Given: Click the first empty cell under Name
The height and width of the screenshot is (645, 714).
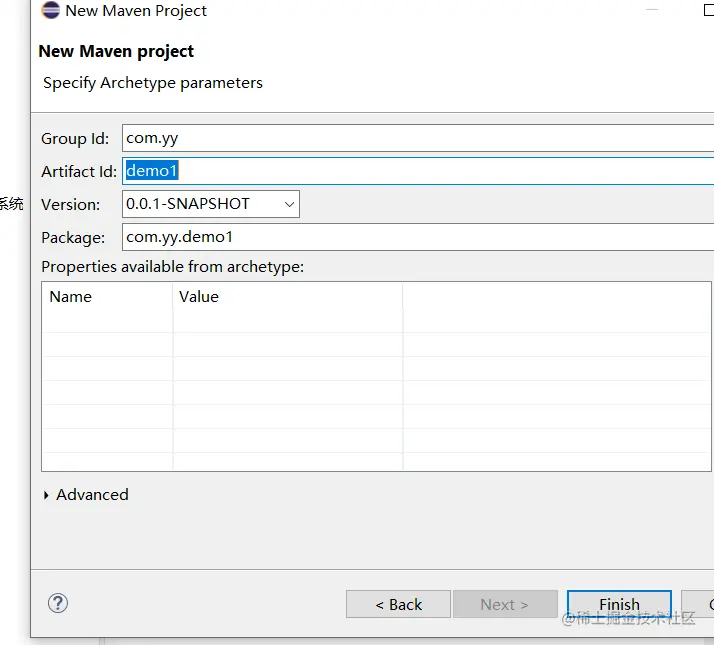Looking at the screenshot, I should pyautogui.click(x=107, y=321).
